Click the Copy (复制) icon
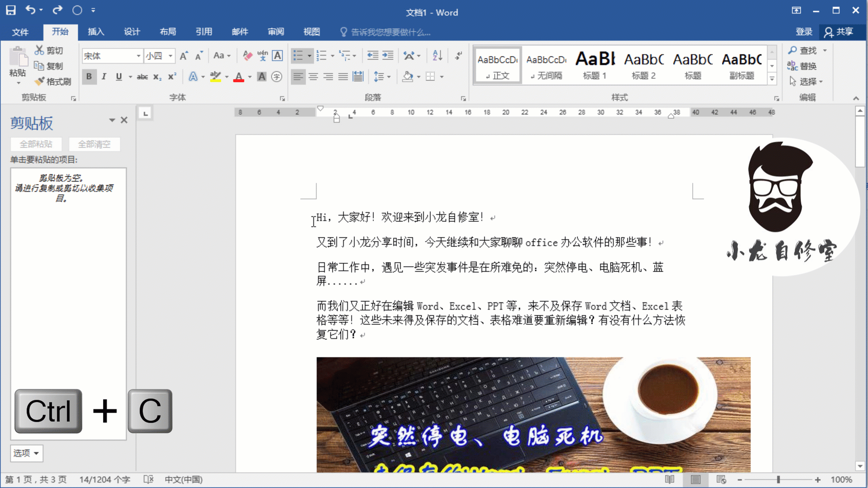Screen dimensions: 868x488 pos(39,66)
